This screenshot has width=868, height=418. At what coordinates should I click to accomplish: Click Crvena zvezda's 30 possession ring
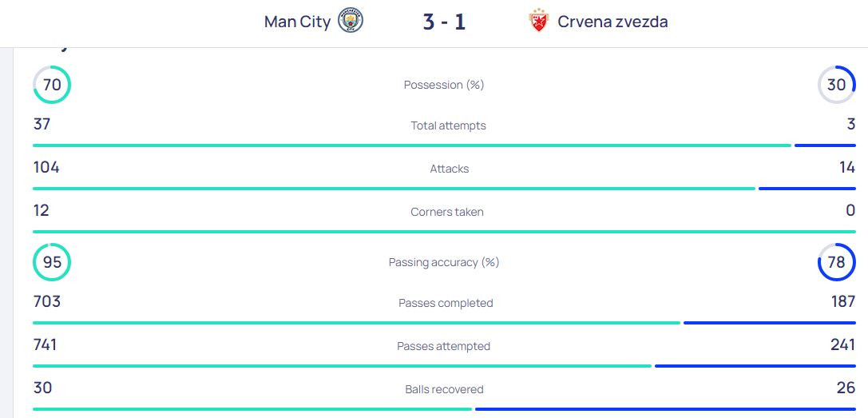[x=836, y=85]
